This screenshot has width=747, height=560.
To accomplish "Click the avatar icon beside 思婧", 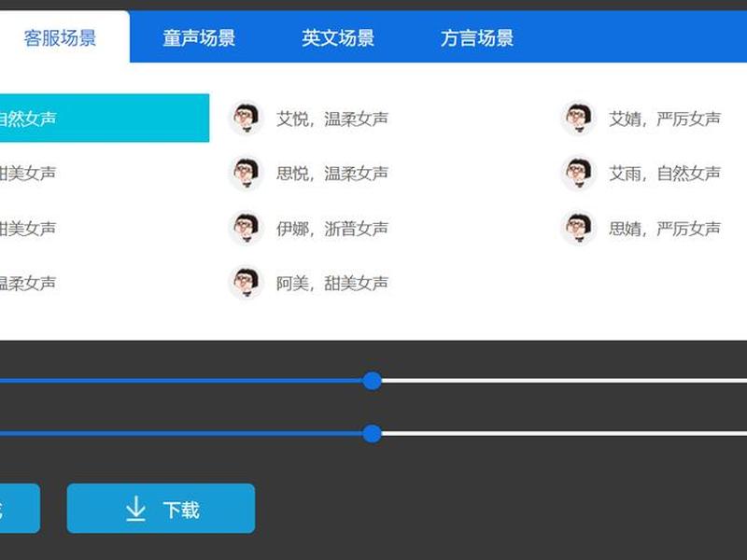I will 578,228.
